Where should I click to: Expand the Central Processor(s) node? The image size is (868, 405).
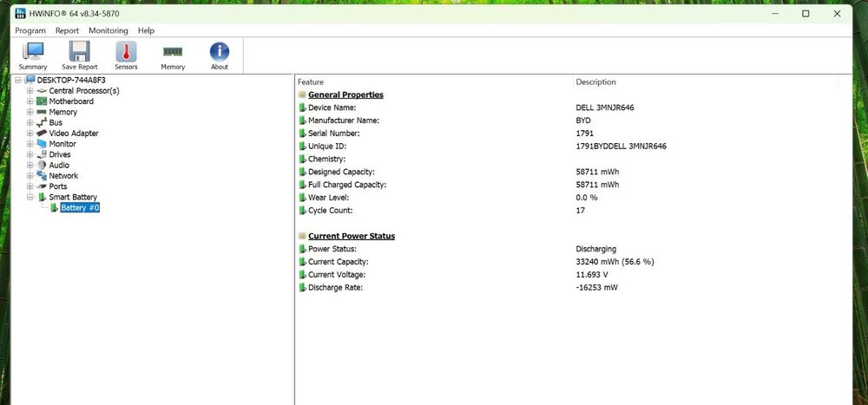[30, 91]
